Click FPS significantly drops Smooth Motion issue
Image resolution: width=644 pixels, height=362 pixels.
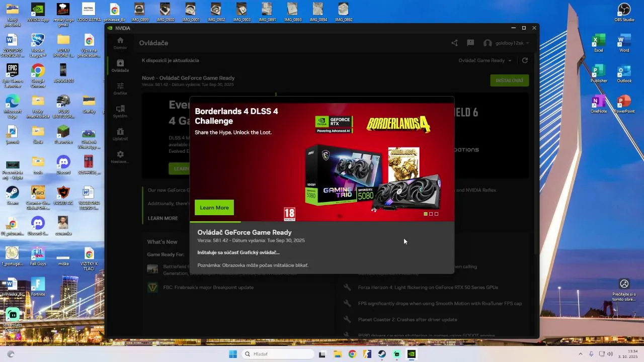(x=440, y=304)
